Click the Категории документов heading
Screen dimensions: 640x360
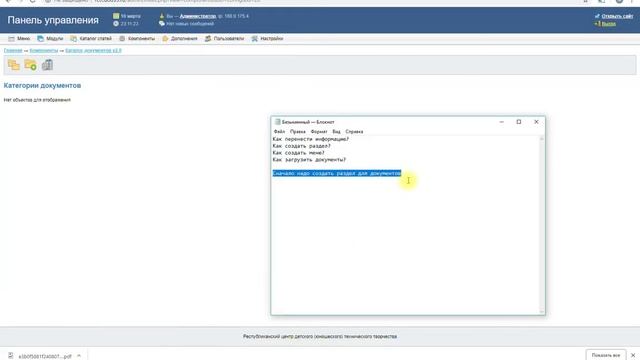[x=42, y=86]
